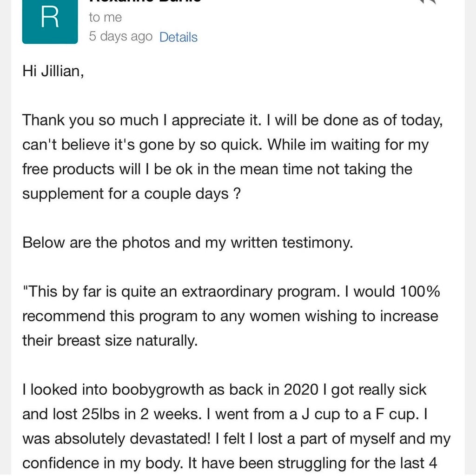The width and height of the screenshot is (476, 476).
Task: Tap the sender name above "to me"
Action: click(x=145, y=2)
